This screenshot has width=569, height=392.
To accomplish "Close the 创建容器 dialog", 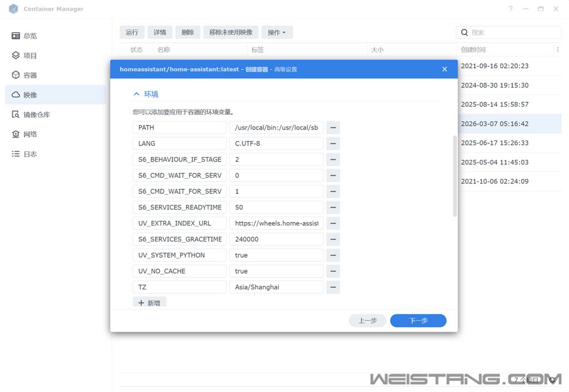I will click(445, 69).
